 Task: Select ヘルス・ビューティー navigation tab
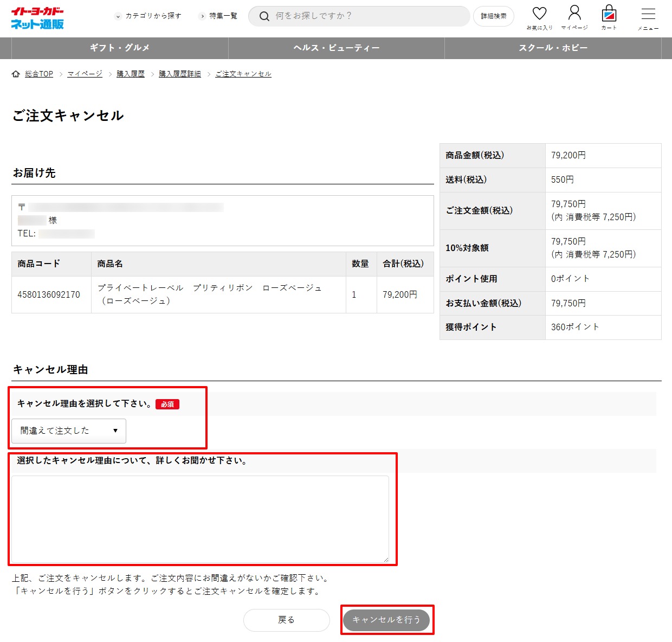(x=337, y=48)
